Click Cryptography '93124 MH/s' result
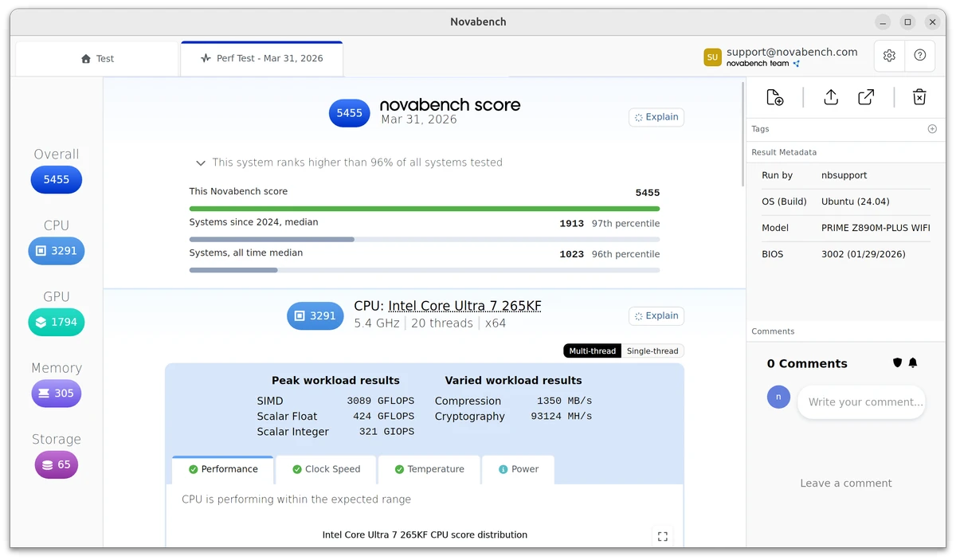Image resolution: width=956 pixels, height=560 pixels. (x=562, y=417)
